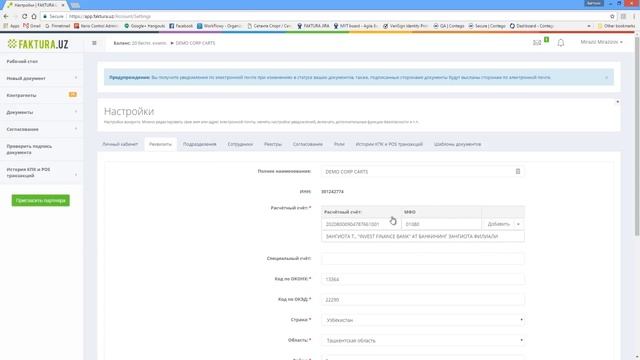This screenshot has width=640, height=360.
Task: Focus the МФО input field
Action: point(441,224)
